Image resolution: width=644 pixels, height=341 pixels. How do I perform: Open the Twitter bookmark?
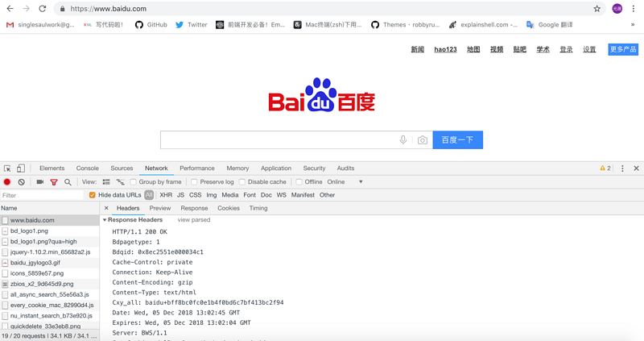[x=192, y=25]
